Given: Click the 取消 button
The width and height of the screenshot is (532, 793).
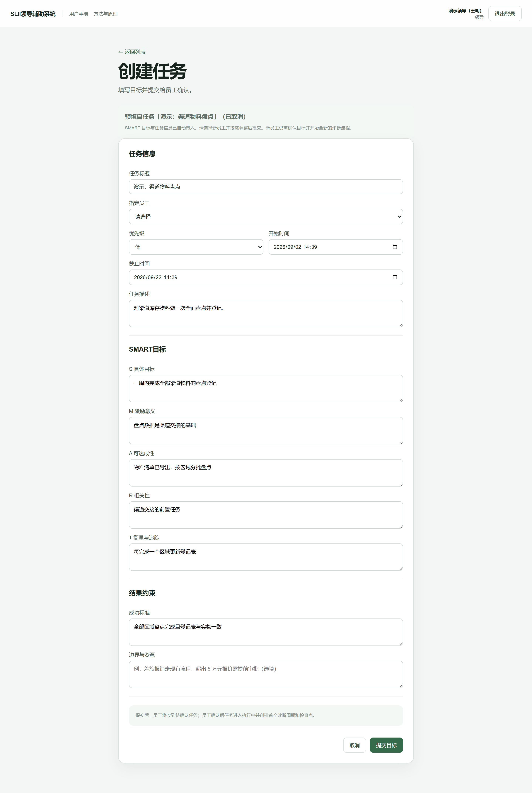Looking at the screenshot, I should pyautogui.click(x=354, y=745).
